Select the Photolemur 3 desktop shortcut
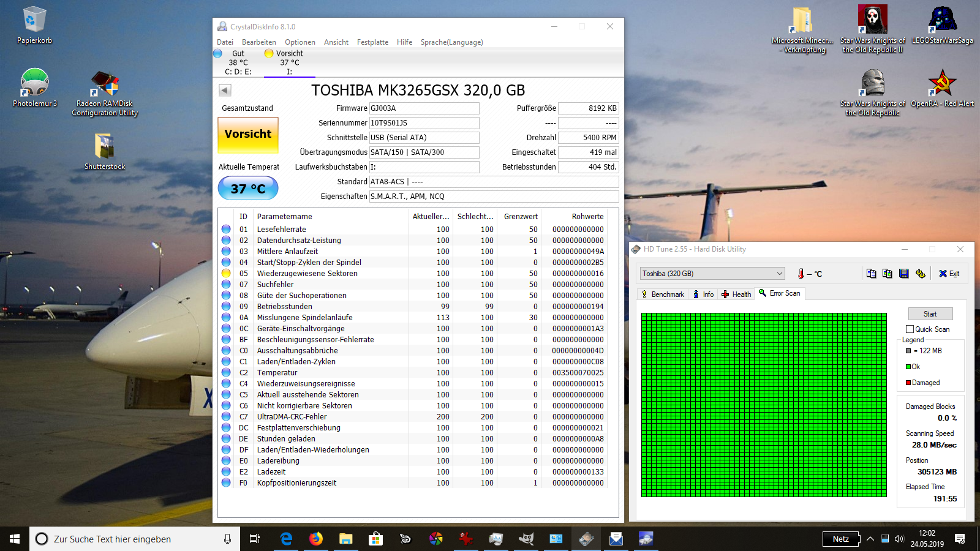Viewport: 980px width, 551px height. click(35, 88)
